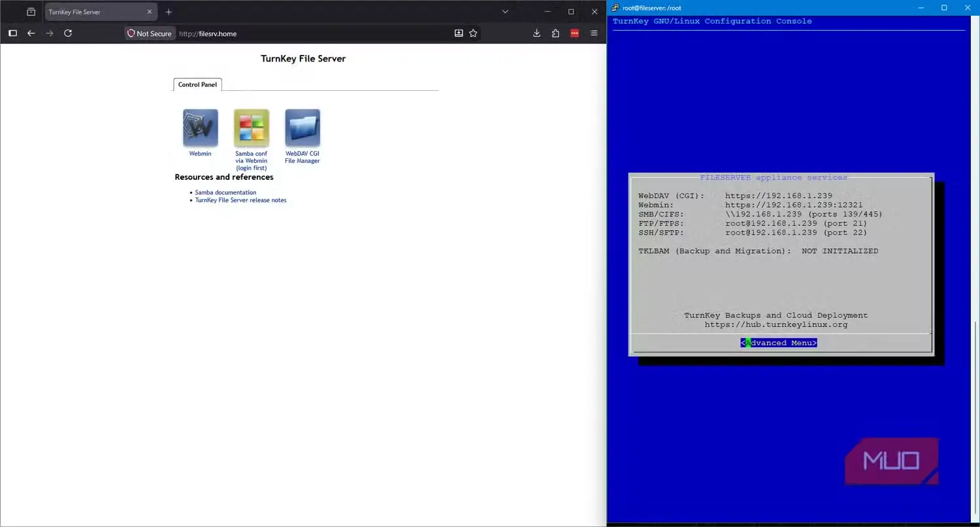The image size is (980, 527).
Task: Click the browser Forward arrow
Action: pos(49,33)
